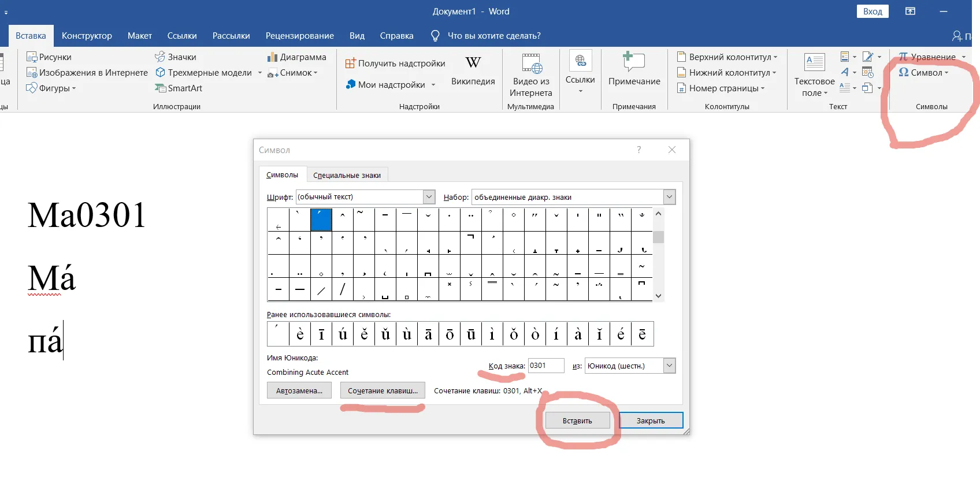
Task: Open the Ссылки ribbon tab
Action: click(x=182, y=36)
